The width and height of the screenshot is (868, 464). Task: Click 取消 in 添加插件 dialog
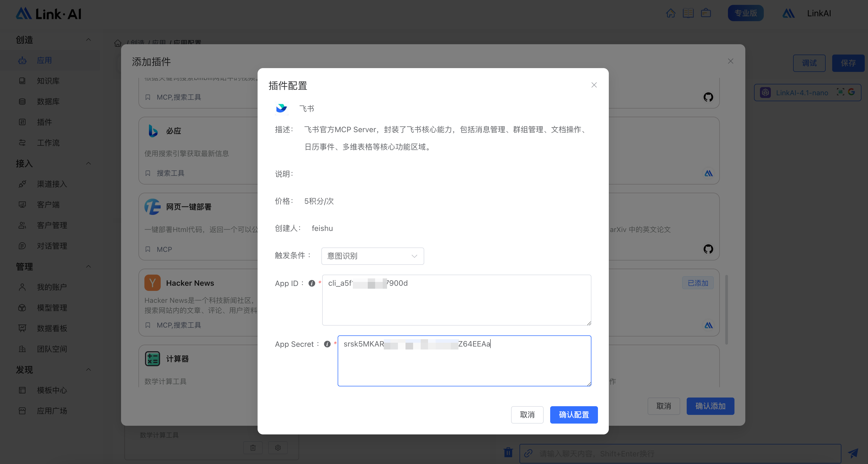click(663, 406)
